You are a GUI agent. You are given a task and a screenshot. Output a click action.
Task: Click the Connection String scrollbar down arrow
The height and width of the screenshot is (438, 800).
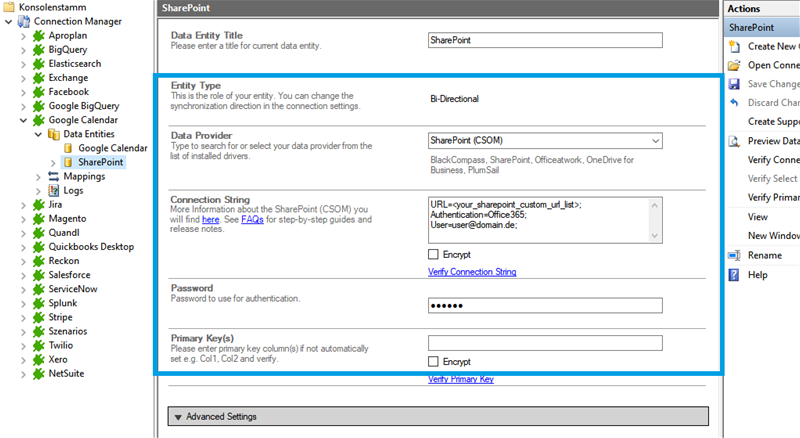[x=655, y=236]
